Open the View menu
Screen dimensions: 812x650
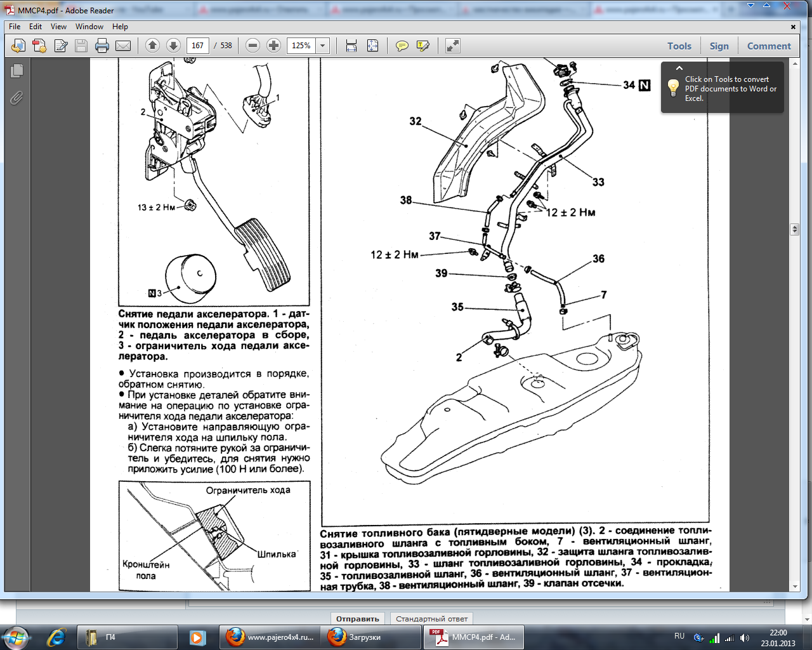[58, 27]
